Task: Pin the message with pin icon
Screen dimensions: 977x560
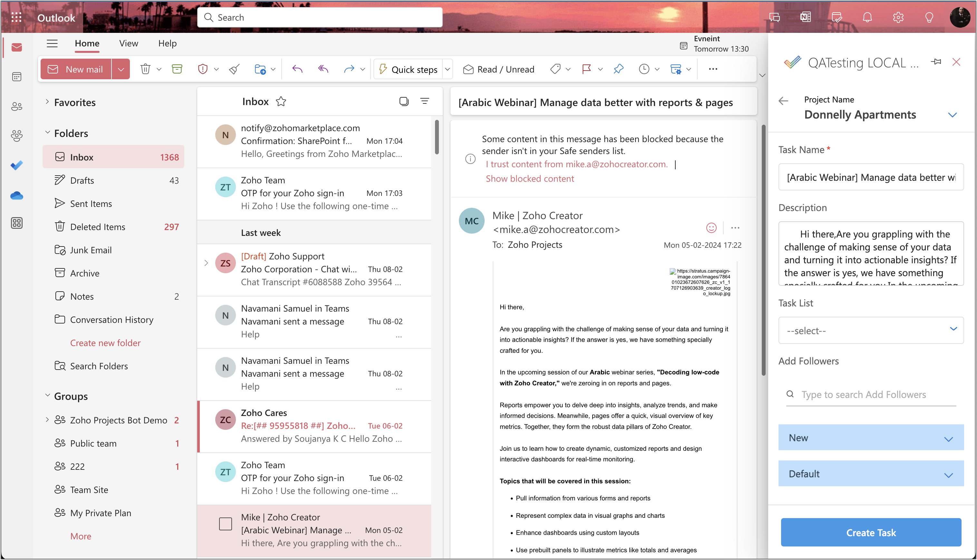Action: [618, 69]
